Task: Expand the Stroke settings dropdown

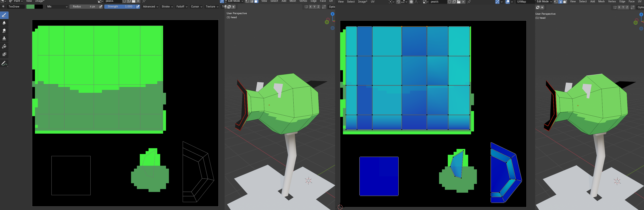Action: point(167,7)
